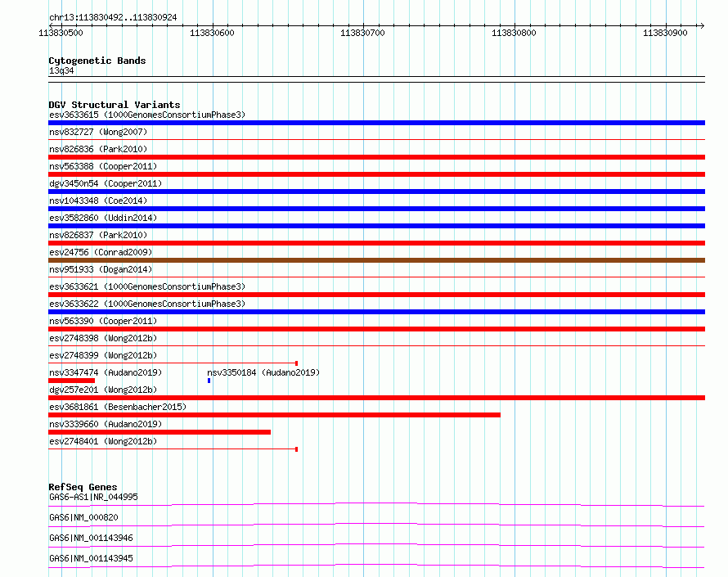Select the short red nsv3347474 bar
The height and width of the screenshot is (577, 728).
click(x=71, y=381)
